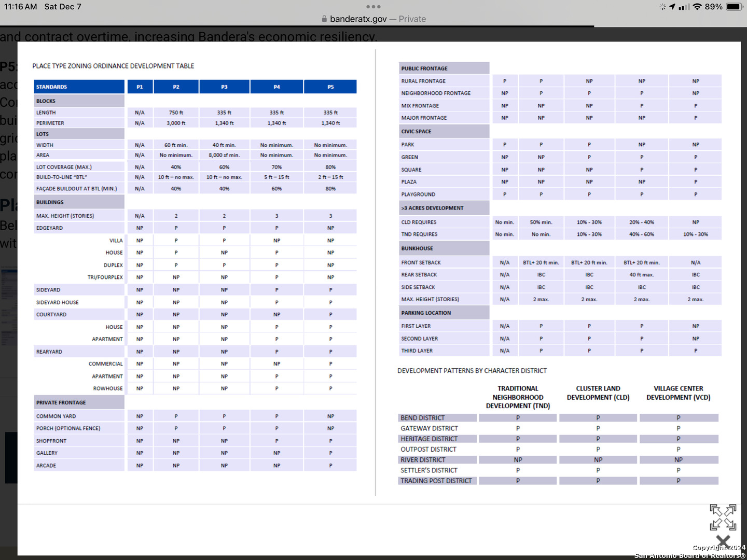Click the '50% min.' CLD cell
The width and height of the screenshot is (747, 560).
(541, 222)
